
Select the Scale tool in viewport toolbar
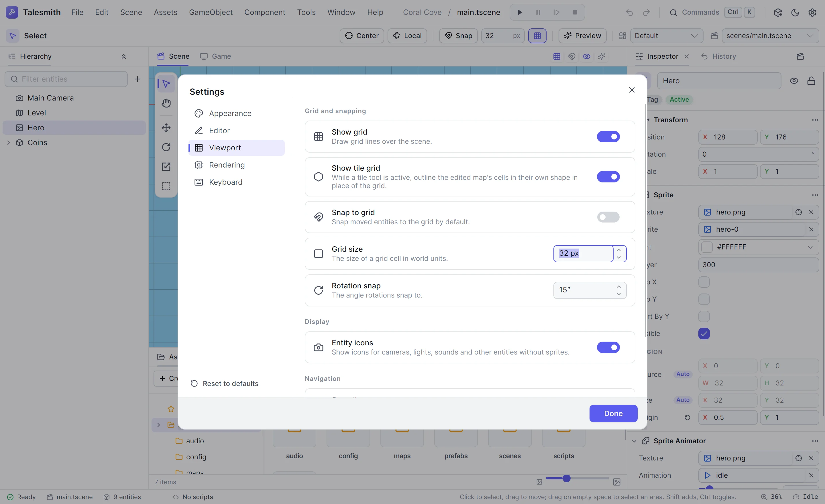(x=166, y=167)
